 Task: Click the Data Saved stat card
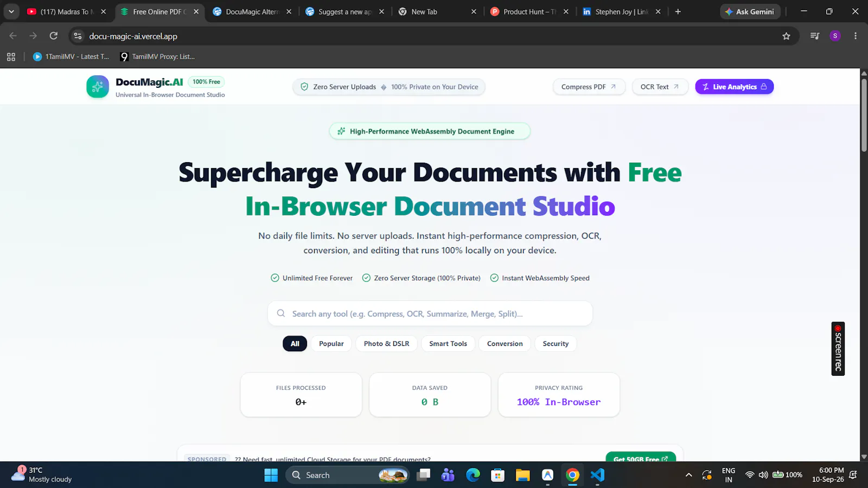430,395
